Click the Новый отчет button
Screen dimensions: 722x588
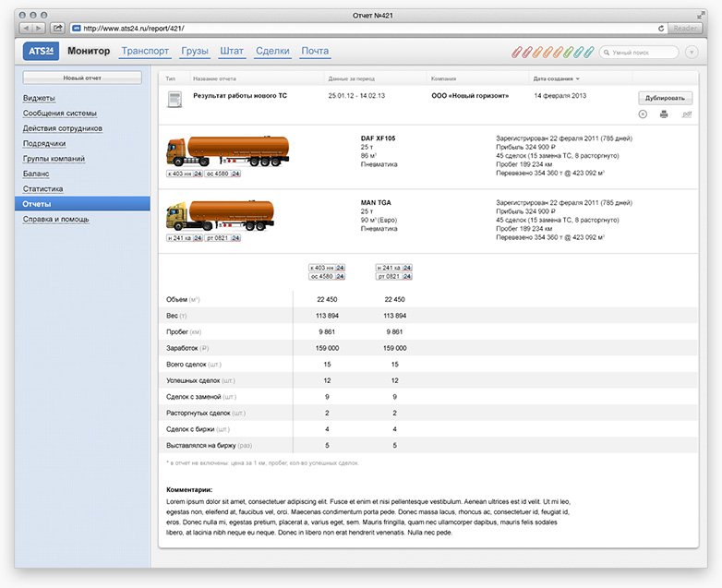82,78
